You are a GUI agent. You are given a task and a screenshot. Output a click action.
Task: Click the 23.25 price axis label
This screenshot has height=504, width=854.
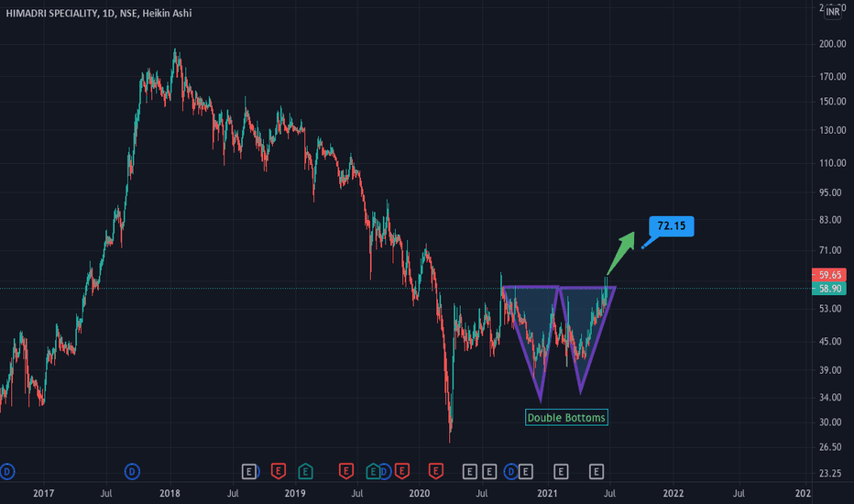pos(830,474)
